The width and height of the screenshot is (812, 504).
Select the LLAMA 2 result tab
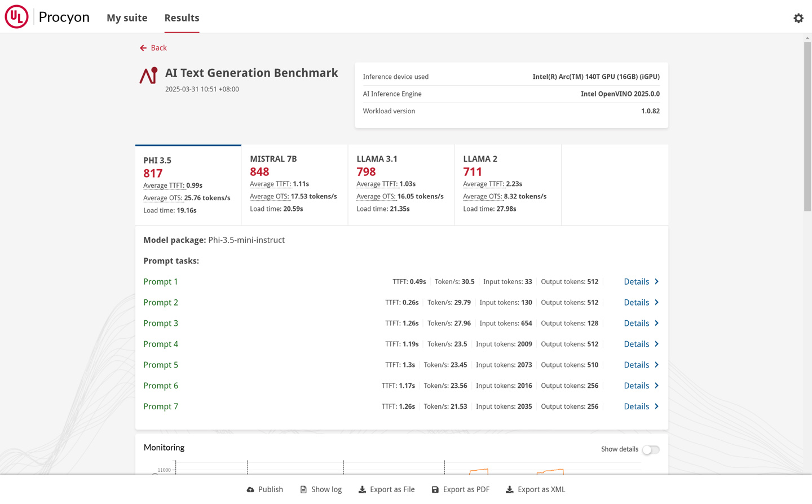coord(507,184)
